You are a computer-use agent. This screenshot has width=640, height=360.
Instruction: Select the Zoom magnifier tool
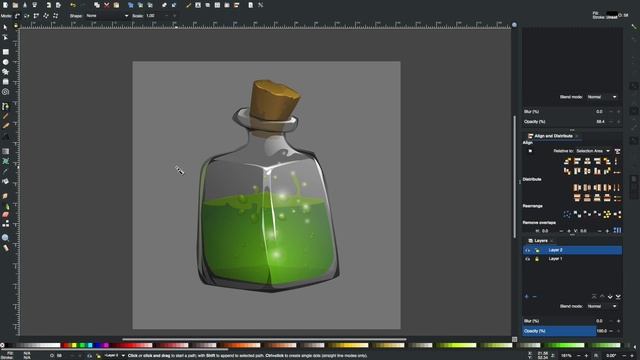click(x=5, y=238)
